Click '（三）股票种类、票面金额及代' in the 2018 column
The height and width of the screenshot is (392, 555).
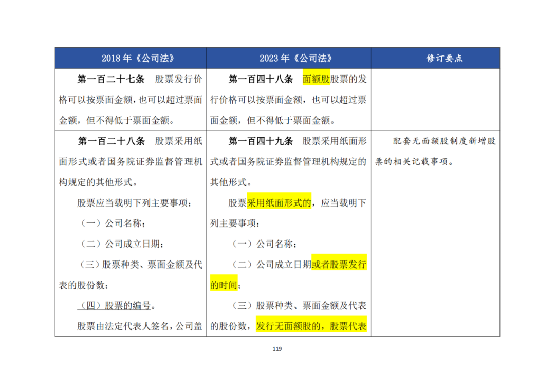point(140,265)
